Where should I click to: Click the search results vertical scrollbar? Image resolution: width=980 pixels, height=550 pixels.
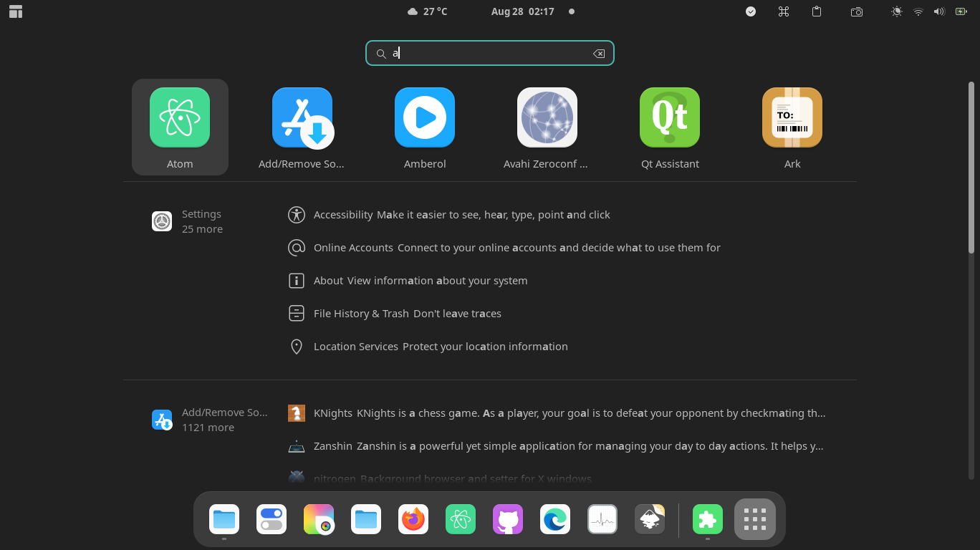971,167
